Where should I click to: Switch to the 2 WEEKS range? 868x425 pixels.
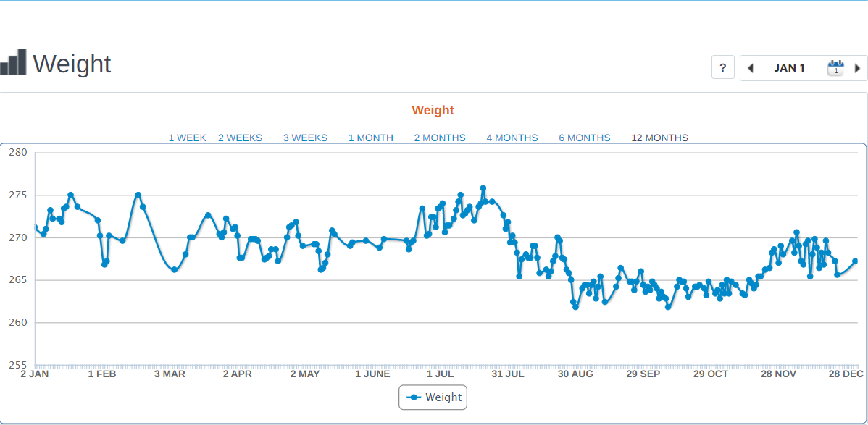[240, 138]
